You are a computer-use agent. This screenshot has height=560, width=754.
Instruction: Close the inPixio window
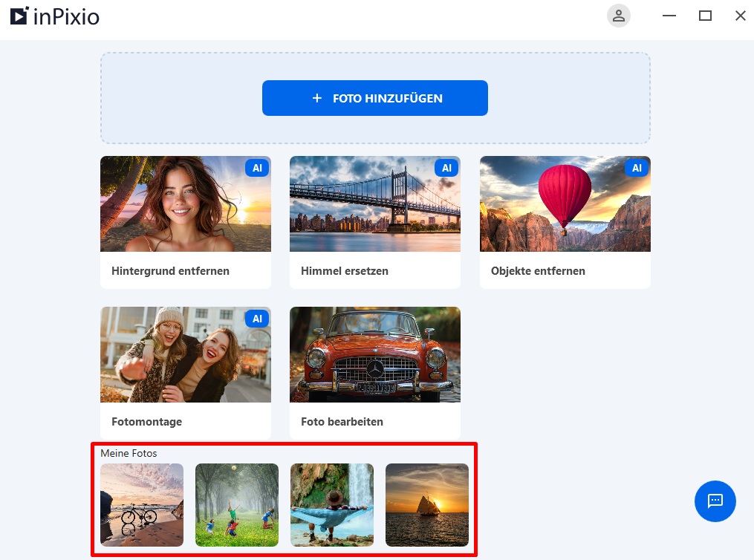(741, 16)
